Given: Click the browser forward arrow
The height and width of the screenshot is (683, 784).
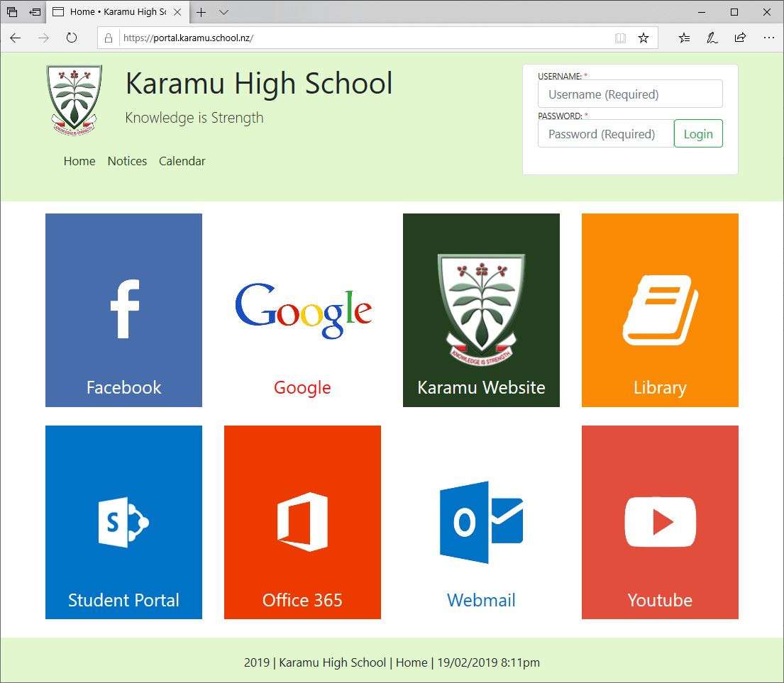Looking at the screenshot, I should (43, 38).
